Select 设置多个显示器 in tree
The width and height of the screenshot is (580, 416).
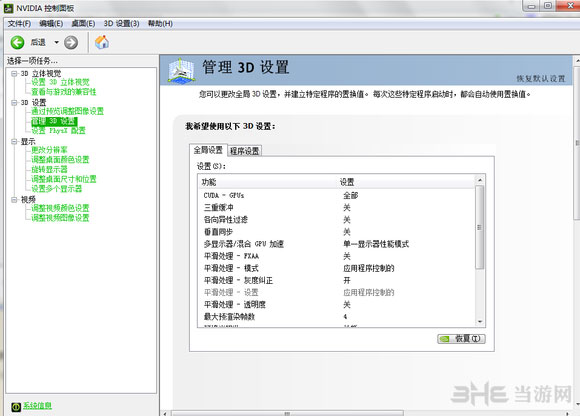[57, 189]
